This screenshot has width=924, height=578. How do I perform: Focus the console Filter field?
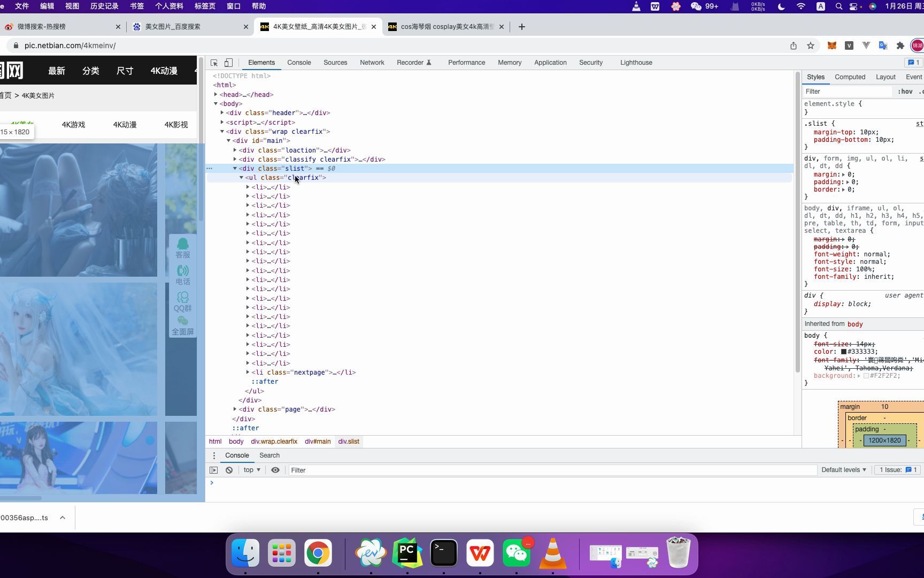point(552,470)
